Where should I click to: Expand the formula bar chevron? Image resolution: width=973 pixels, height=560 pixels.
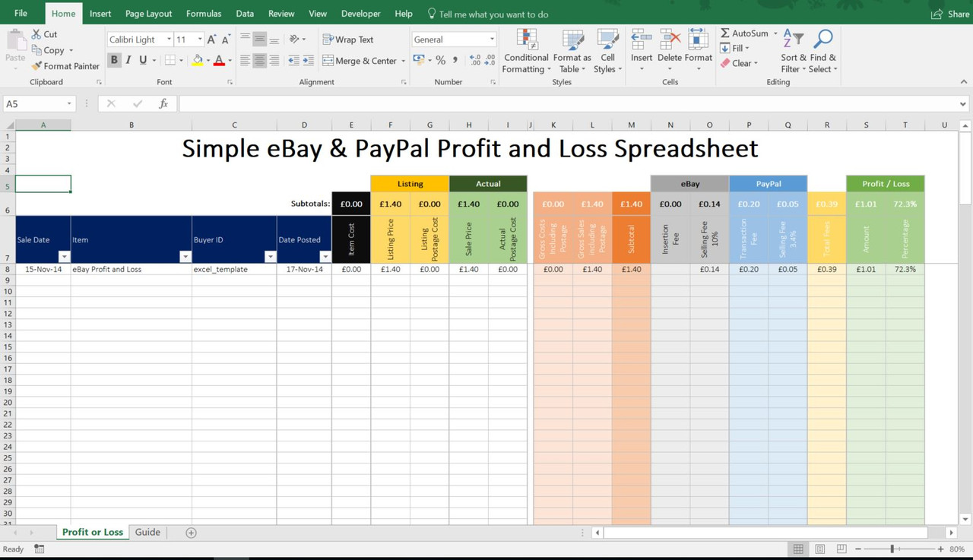point(963,104)
